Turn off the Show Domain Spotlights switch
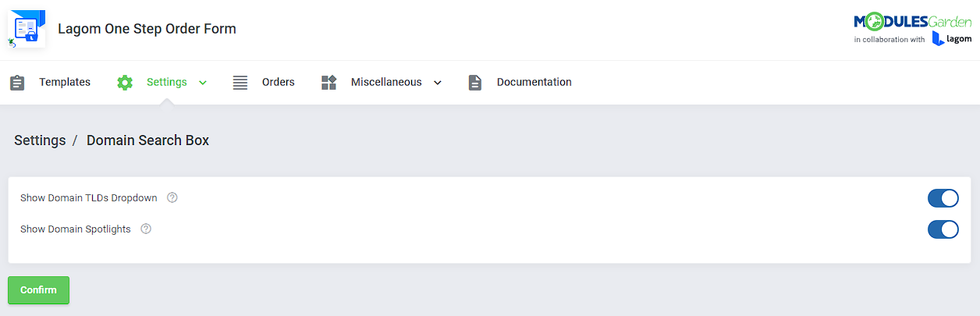 tap(943, 229)
